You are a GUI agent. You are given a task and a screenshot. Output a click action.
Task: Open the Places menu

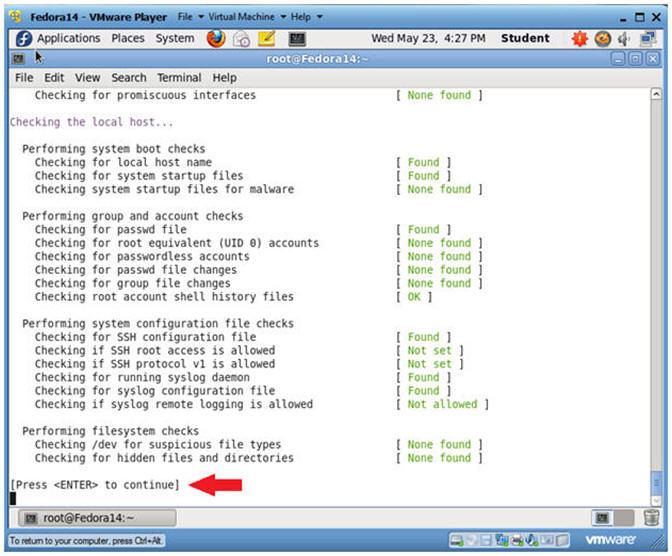(128, 38)
